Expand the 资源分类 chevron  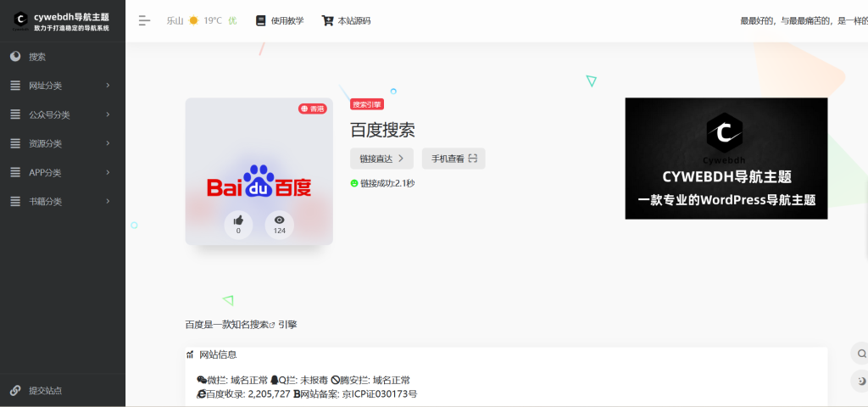(x=108, y=143)
